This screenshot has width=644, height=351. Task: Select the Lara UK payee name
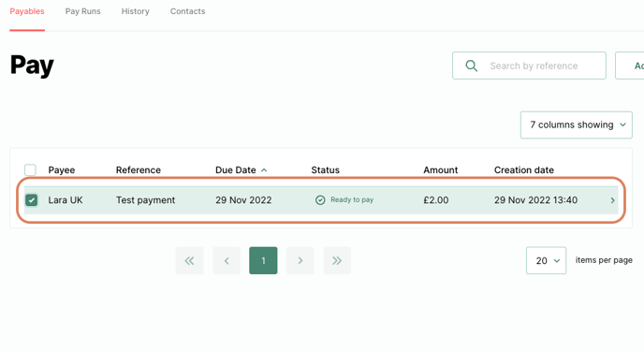[66, 200]
